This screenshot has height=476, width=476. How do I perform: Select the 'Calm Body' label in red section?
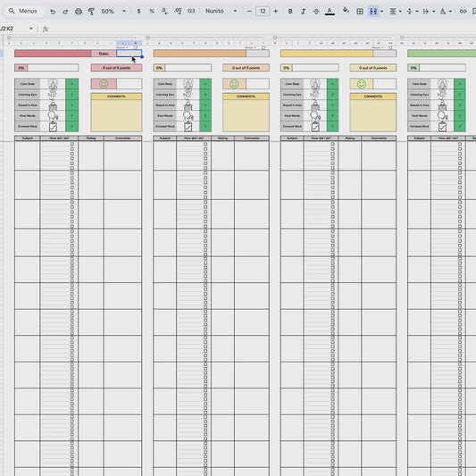(28, 84)
